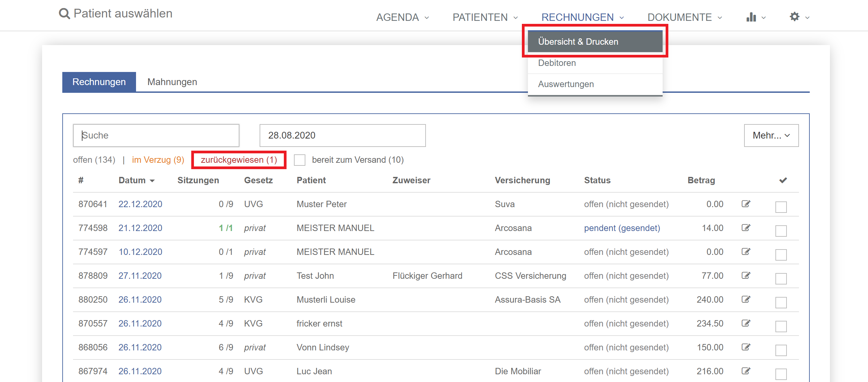Click the Betrag column header
This screenshot has width=868, height=382.
coord(701,180)
